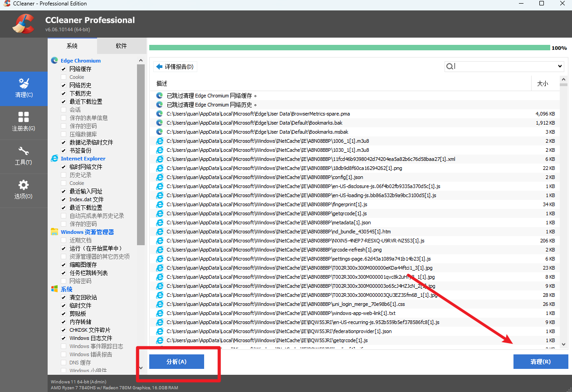Toggle the Windows 日志文件 checkbox

click(x=64, y=338)
